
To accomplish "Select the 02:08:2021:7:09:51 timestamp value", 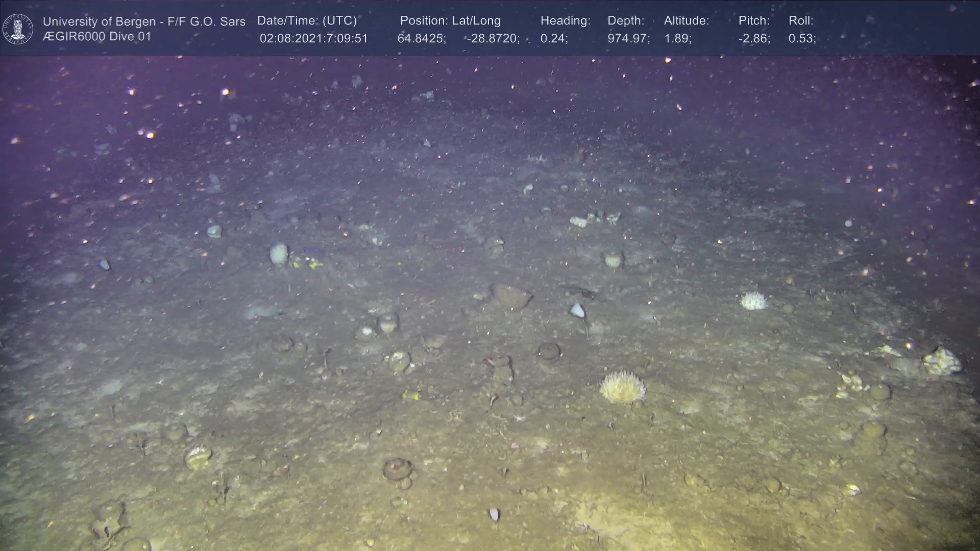I will [x=313, y=38].
